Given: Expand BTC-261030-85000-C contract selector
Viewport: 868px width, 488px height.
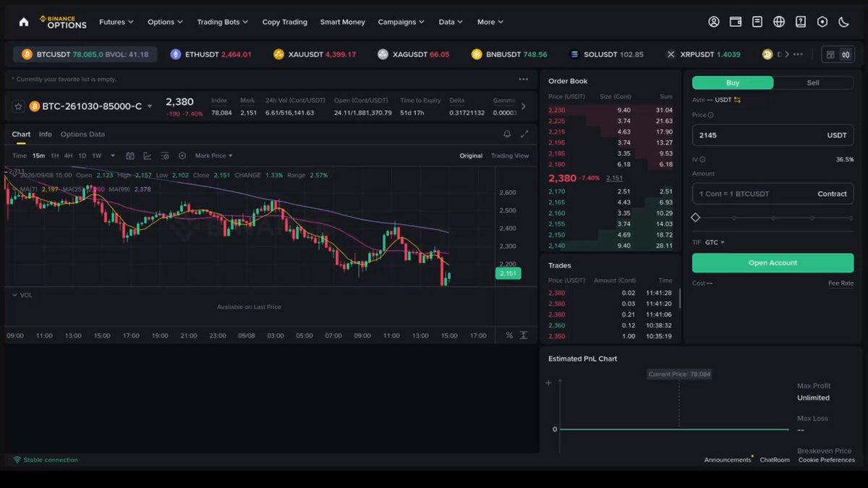Looking at the screenshot, I should click(150, 106).
